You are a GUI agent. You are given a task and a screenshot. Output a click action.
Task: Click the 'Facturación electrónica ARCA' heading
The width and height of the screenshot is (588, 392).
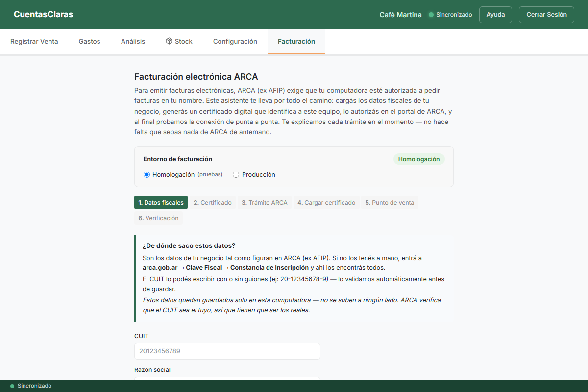pos(196,77)
